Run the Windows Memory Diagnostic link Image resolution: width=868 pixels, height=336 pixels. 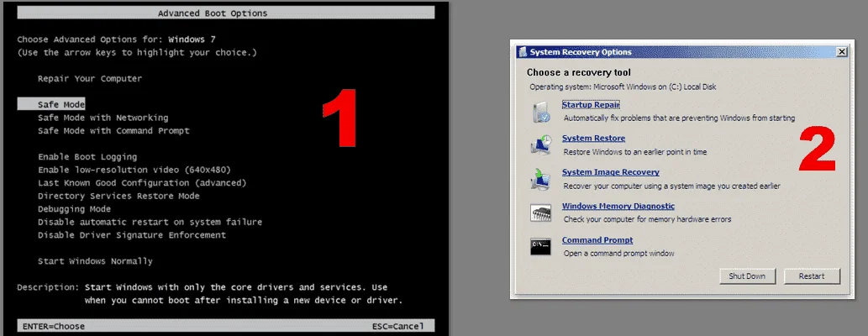pos(618,206)
